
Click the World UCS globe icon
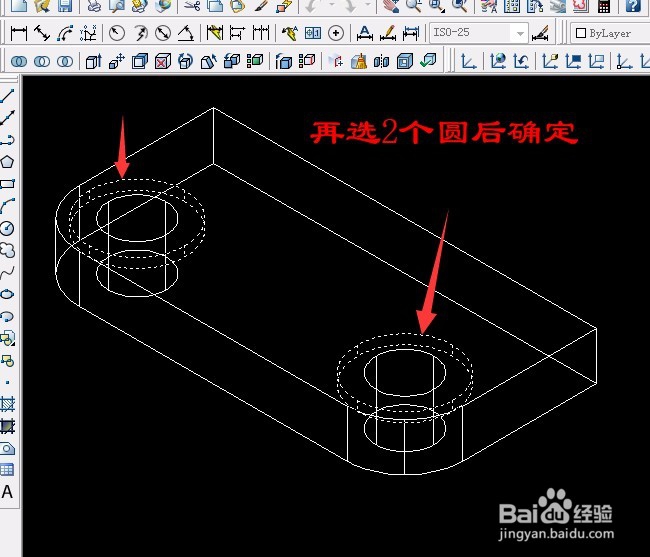coord(498,62)
